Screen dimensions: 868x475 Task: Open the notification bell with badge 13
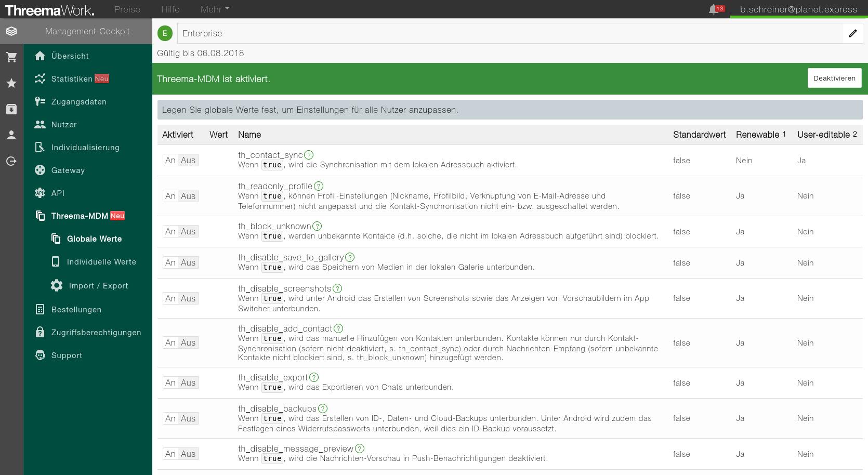click(716, 9)
